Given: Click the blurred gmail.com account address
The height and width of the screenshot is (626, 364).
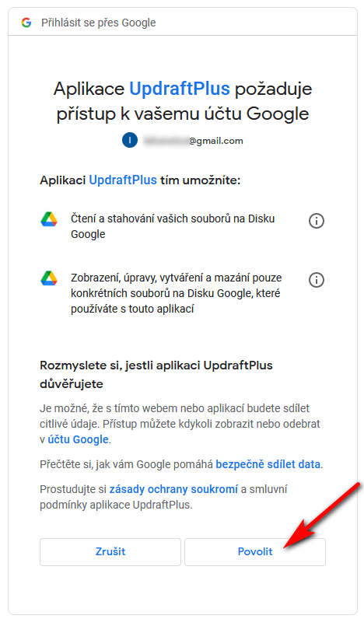Looking at the screenshot, I should tap(193, 141).
